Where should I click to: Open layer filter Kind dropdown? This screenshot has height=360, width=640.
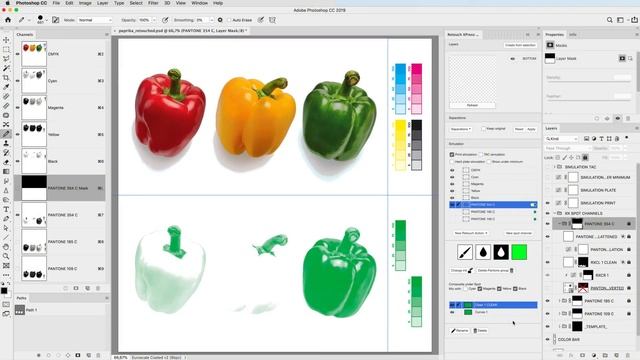562,139
